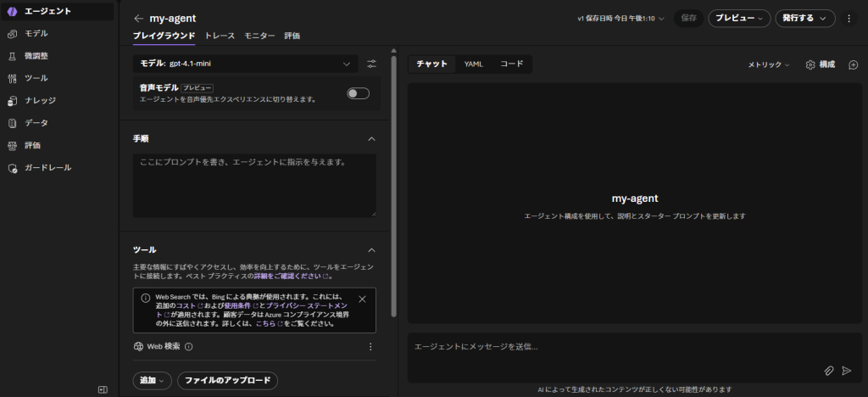Viewport: 868px width, 397px height.
Task: Open the メトリック dropdown
Action: coord(769,64)
